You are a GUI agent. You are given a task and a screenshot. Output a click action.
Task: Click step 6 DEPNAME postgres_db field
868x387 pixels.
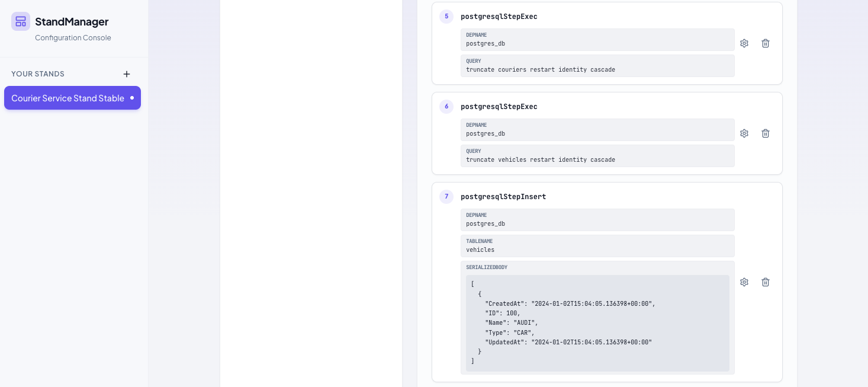[597, 130]
